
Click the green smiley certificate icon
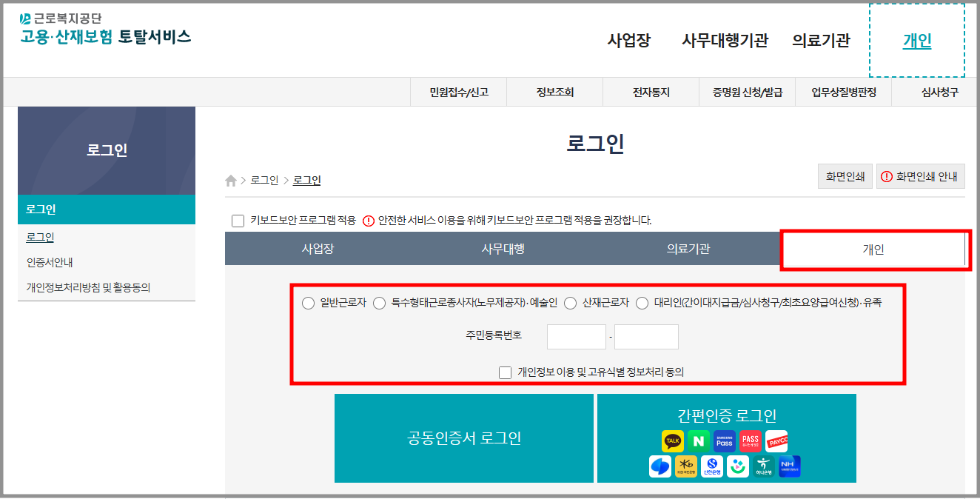738,466
